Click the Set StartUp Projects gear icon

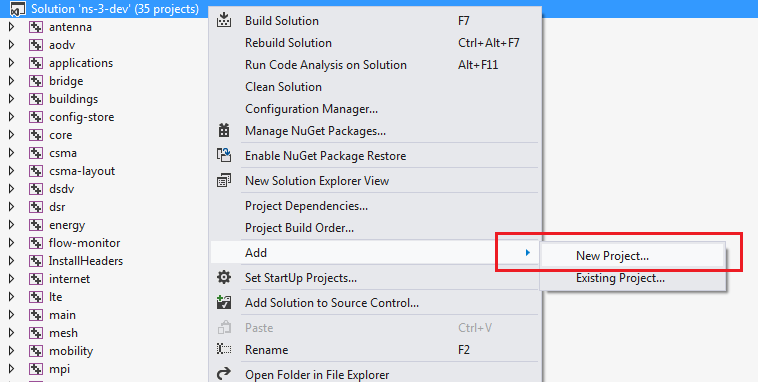click(224, 278)
